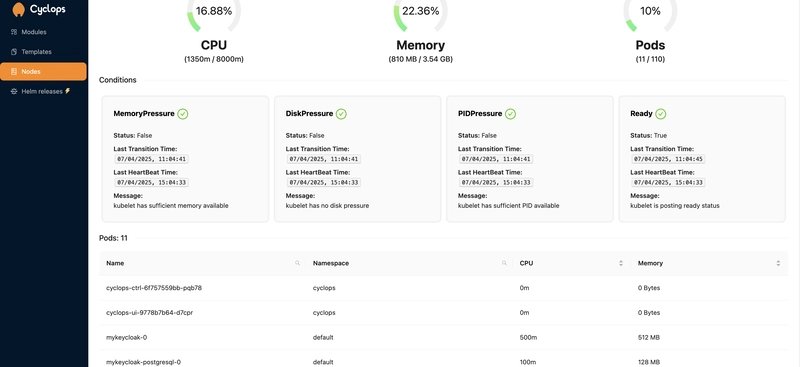Click DiskPressure Last Transition Time value
Image resolution: width=800 pixels, height=367 pixels.
point(324,159)
